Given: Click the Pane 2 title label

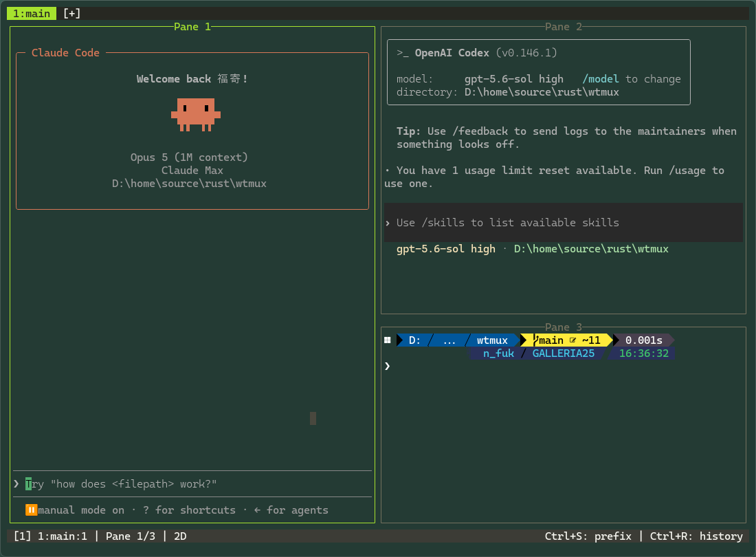Looking at the screenshot, I should point(563,27).
